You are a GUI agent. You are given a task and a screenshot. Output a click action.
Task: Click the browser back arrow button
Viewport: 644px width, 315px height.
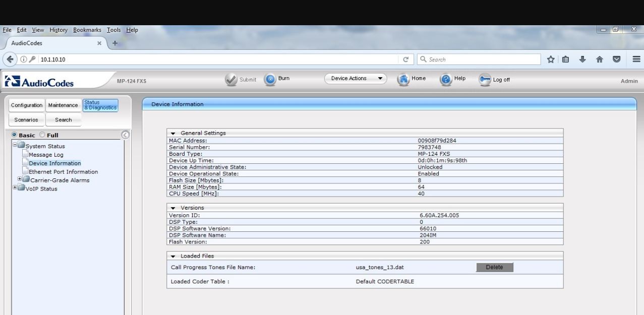(11, 59)
